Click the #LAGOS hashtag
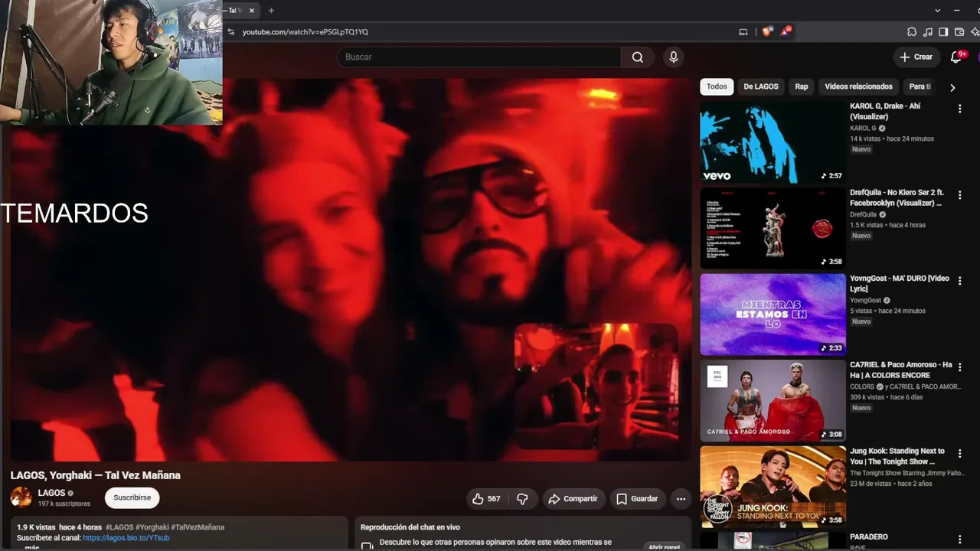980x551 pixels. 119,527
